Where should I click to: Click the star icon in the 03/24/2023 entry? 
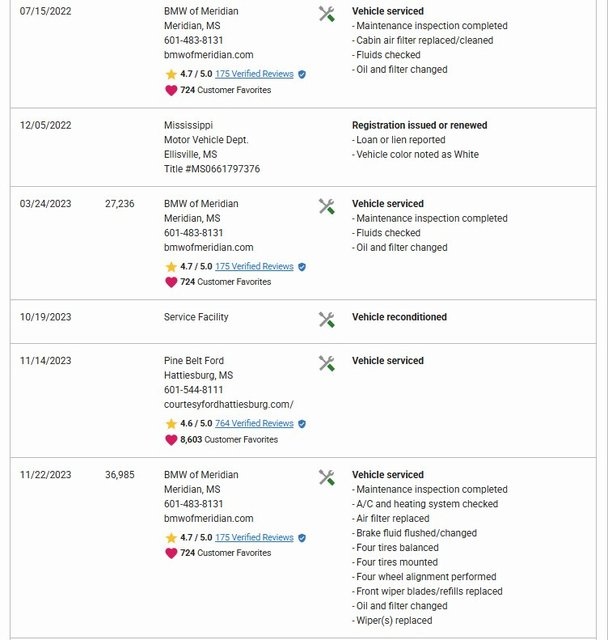click(171, 267)
